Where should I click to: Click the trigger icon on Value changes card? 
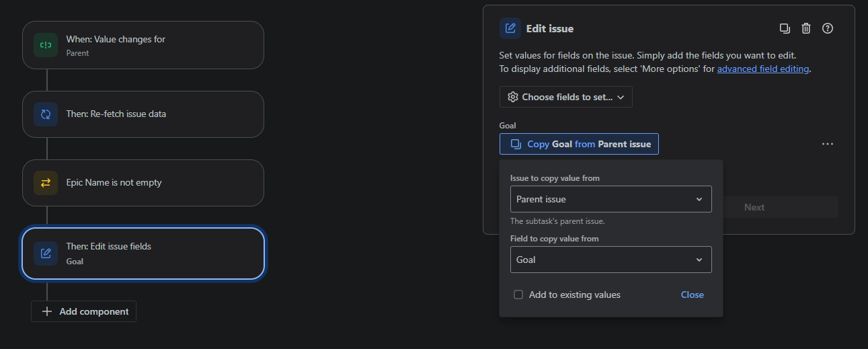(x=46, y=45)
